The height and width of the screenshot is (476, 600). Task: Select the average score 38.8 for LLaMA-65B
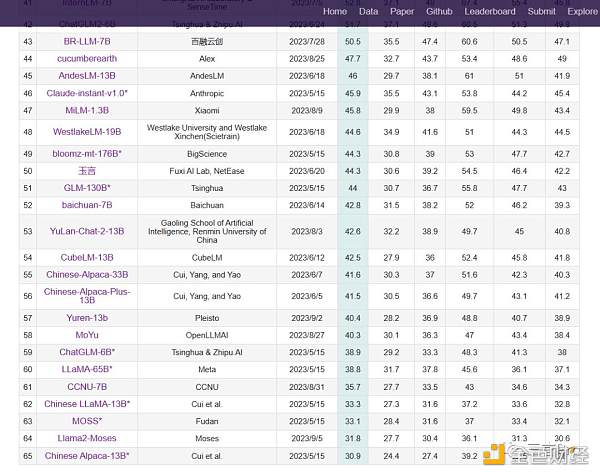[353, 370]
